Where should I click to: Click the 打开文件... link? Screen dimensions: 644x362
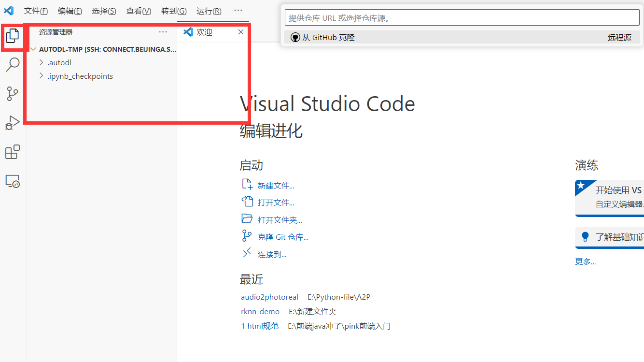[x=276, y=203]
